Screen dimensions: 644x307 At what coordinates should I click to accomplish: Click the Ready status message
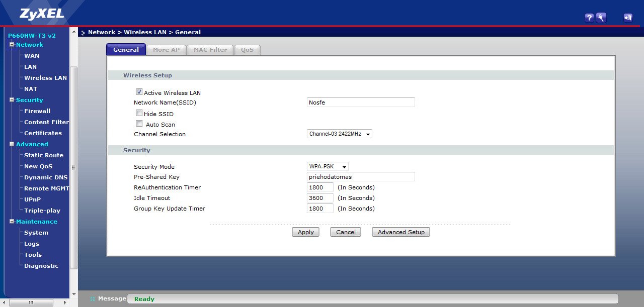pyautogui.click(x=144, y=299)
